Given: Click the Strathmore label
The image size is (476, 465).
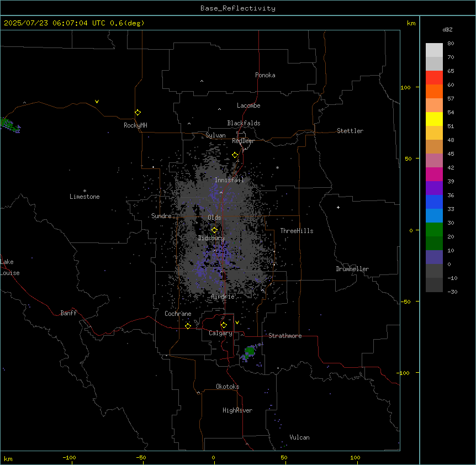Looking at the screenshot, I should [x=285, y=336].
